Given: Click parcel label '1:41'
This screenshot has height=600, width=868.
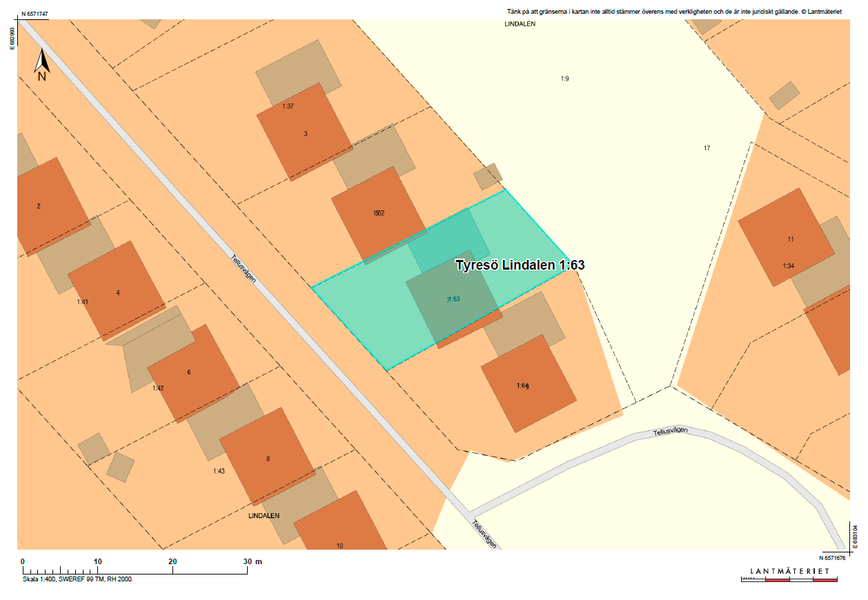Looking at the screenshot, I should point(83,302).
